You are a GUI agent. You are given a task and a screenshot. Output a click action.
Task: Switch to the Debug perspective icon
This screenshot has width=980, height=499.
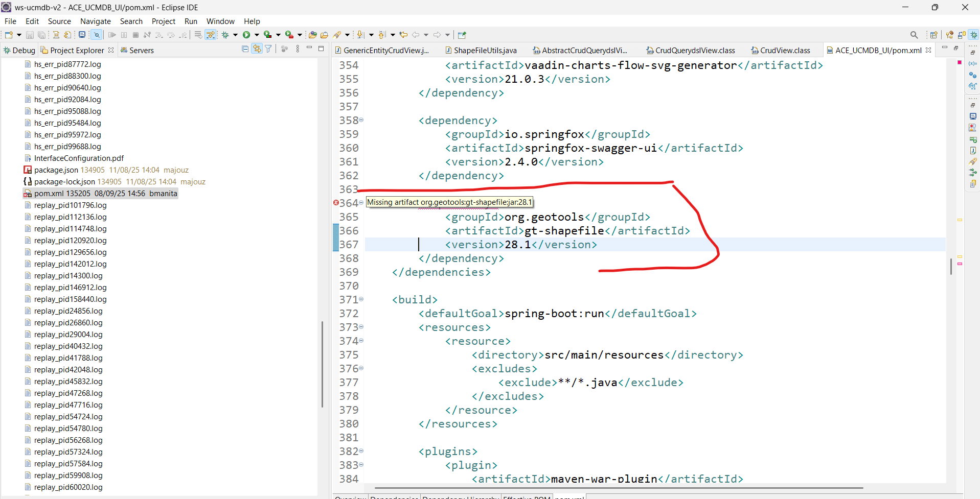(x=974, y=35)
